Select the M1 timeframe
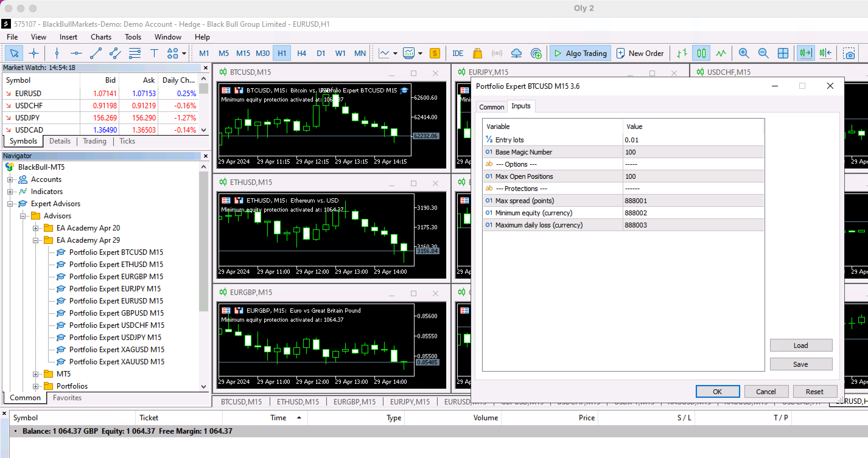This screenshot has width=868, height=458. coord(204,53)
